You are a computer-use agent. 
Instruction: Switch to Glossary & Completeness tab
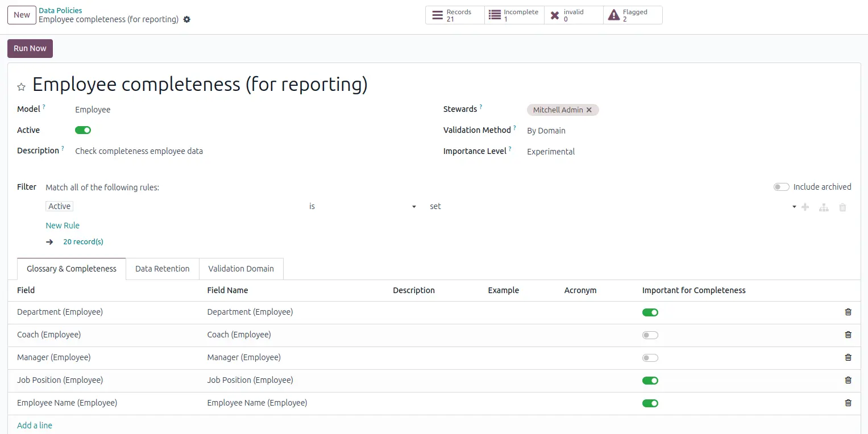(x=72, y=269)
